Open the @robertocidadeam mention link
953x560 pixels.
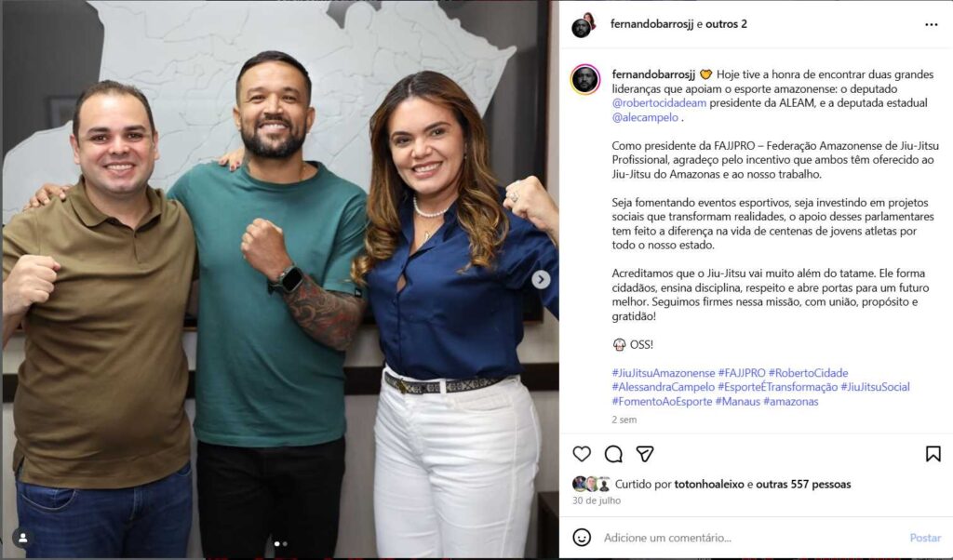point(659,103)
